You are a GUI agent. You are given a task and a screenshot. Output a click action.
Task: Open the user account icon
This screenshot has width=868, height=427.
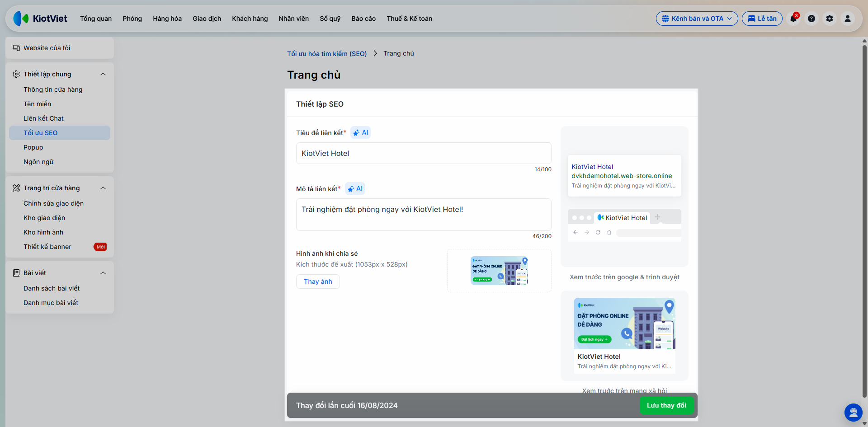(x=848, y=19)
